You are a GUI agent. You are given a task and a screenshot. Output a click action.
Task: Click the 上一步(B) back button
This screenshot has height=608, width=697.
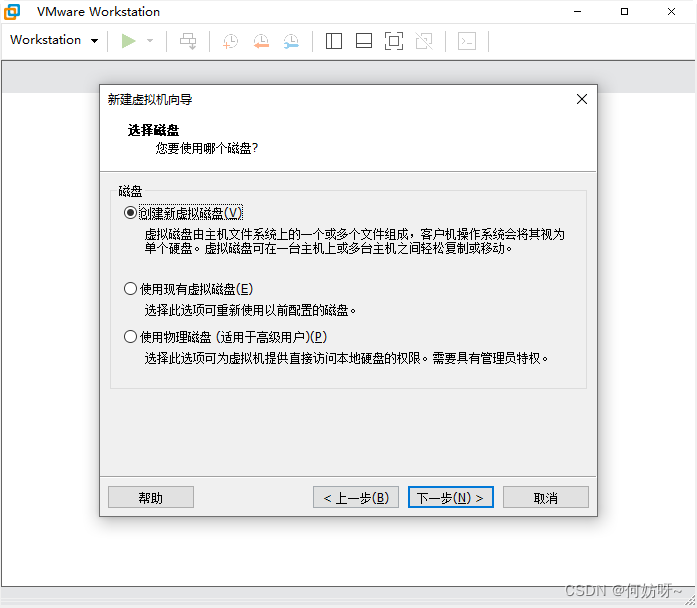pyautogui.click(x=356, y=497)
